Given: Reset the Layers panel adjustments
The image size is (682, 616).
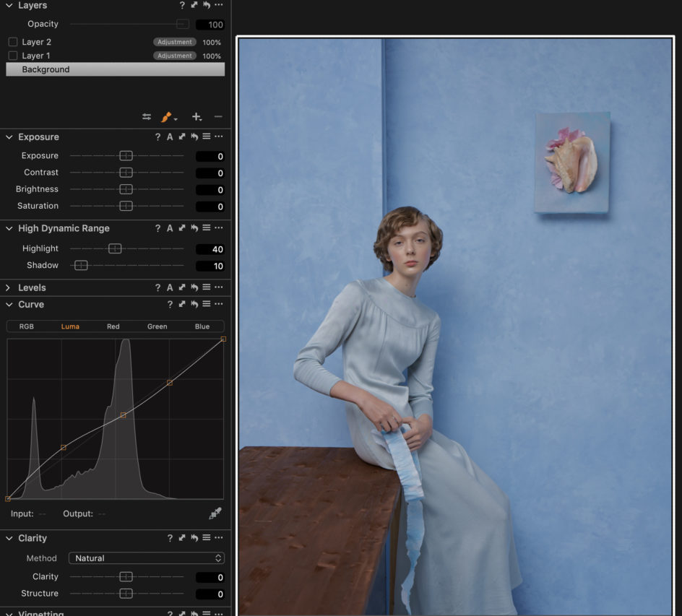Looking at the screenshot, I should [207, 5].
